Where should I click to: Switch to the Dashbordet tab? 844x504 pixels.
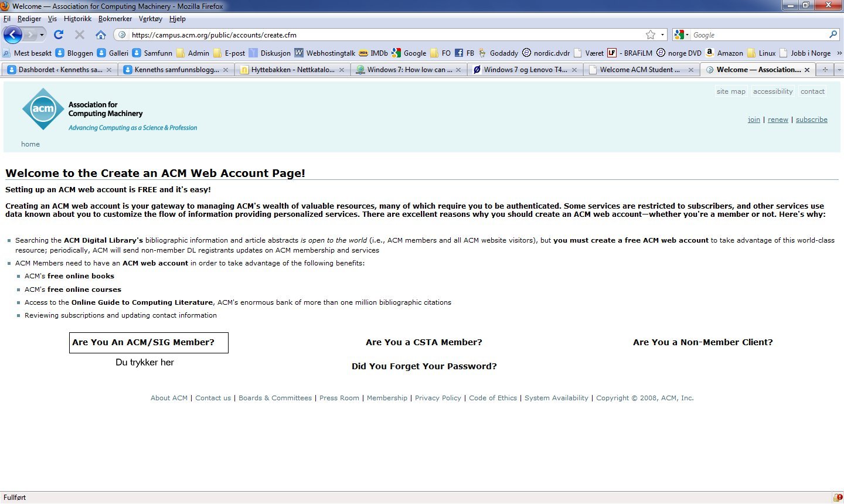click(60, 70)
